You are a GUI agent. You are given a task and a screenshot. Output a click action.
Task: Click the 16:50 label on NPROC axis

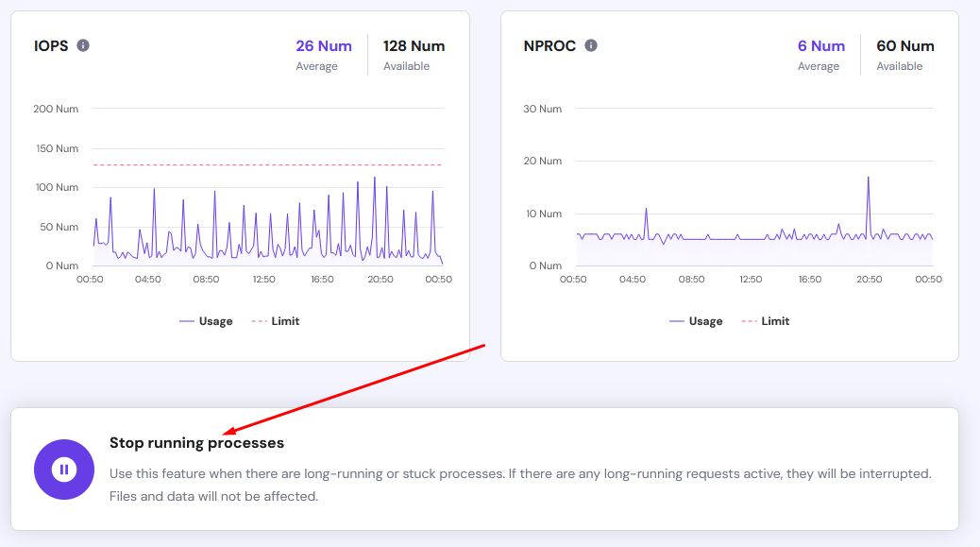(x=809, y=280)
